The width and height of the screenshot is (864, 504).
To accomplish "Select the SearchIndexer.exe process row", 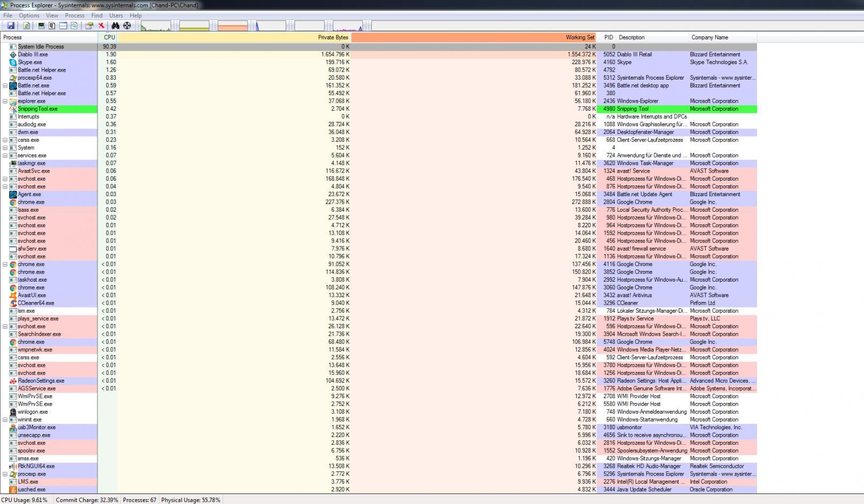I will pyautogui.click(x=378, y=334).
